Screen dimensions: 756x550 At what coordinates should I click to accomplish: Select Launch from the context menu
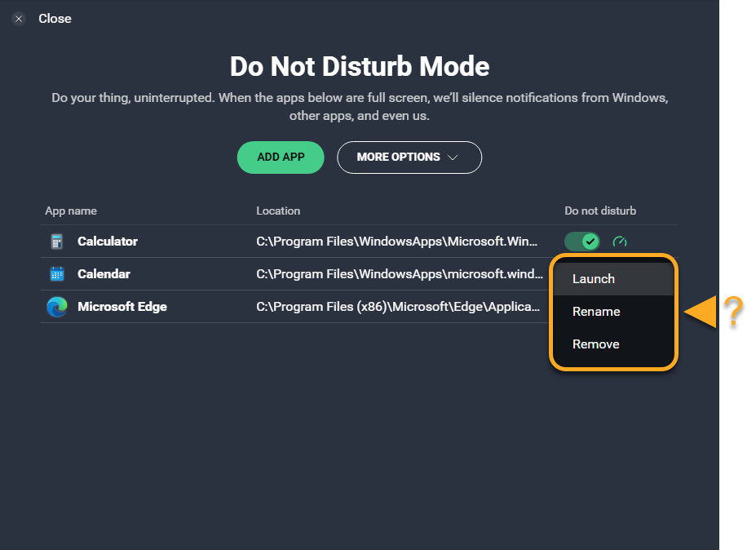(594, 279)
